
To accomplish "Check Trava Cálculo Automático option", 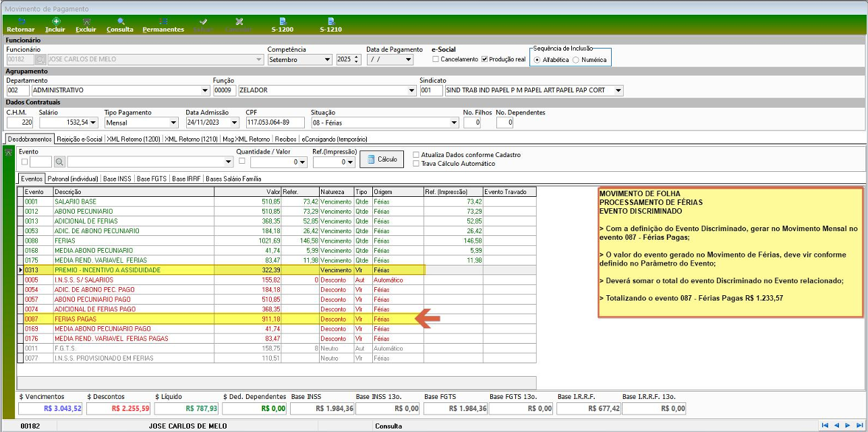I will 415,163.
